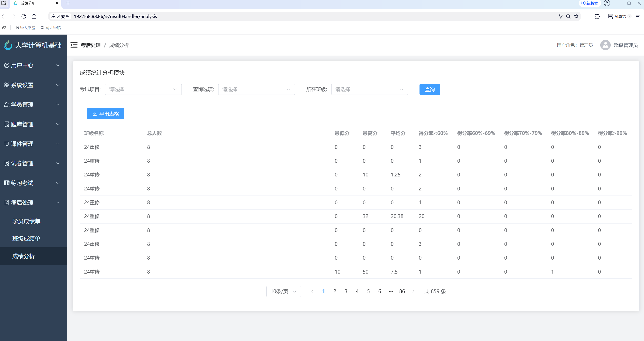
Task: Change the 10条/页 page size selector
Action: click(x=283, y=291)
